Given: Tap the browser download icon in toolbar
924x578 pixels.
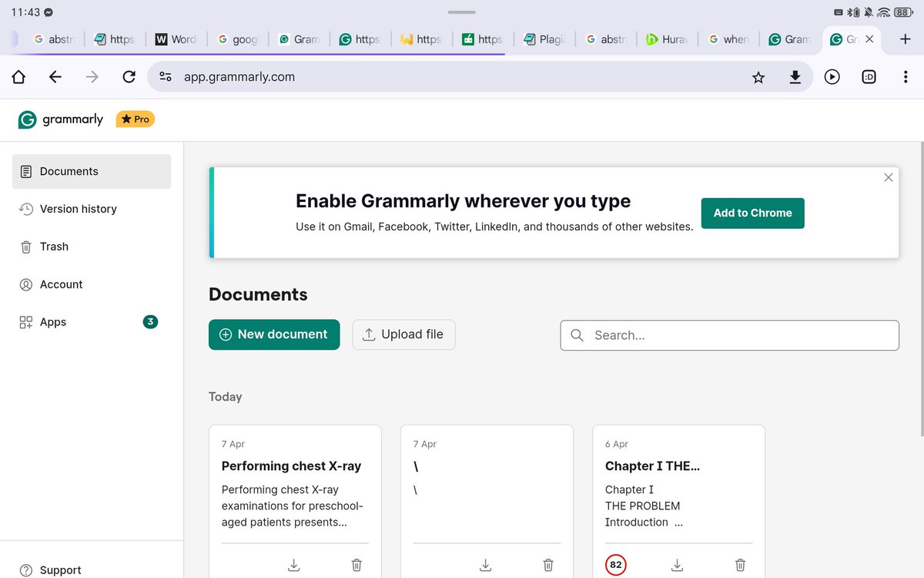Looking at the screenshot, I should [795, 77].
